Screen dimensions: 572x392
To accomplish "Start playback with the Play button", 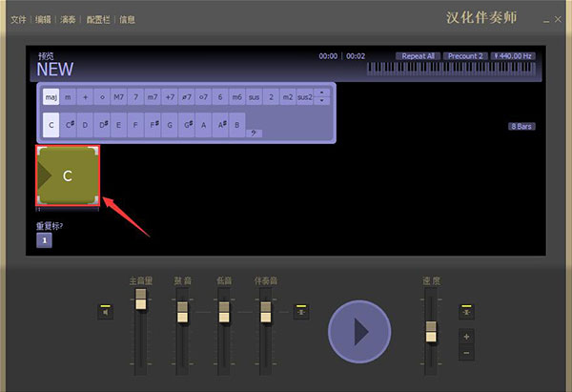I will pyautogui.click(x=359, y=332).
